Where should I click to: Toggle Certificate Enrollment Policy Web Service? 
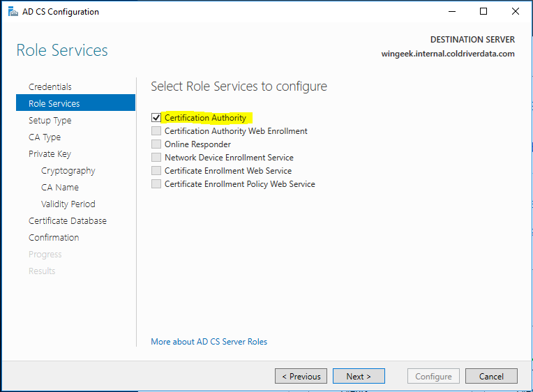[x=156, y=184]
